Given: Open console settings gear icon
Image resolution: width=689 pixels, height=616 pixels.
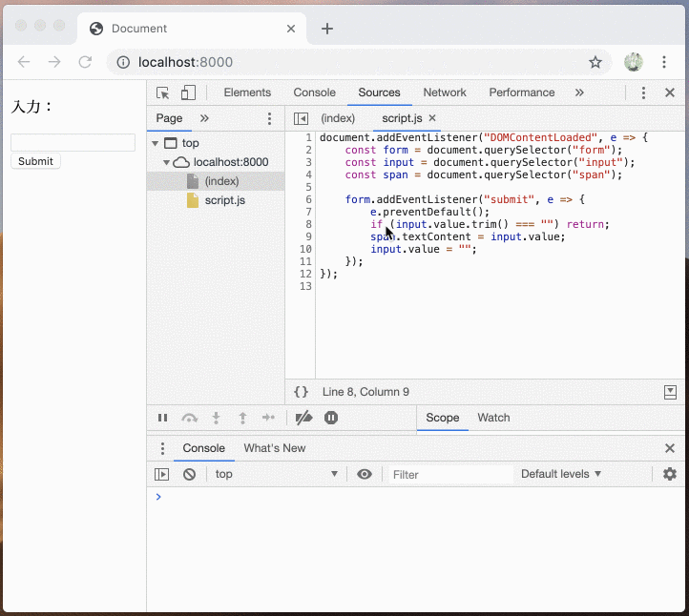Looking at the screenshot, I should click(x=670, y=474).
